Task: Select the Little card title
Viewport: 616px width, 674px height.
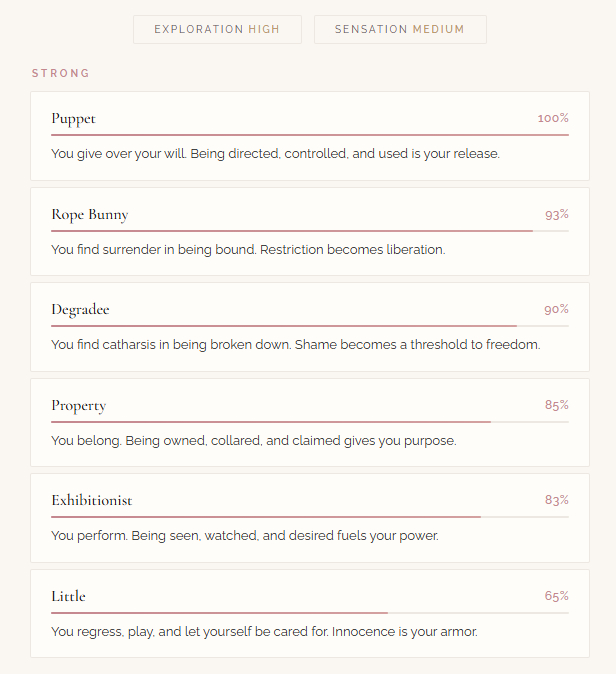Action: coord(69,596)
